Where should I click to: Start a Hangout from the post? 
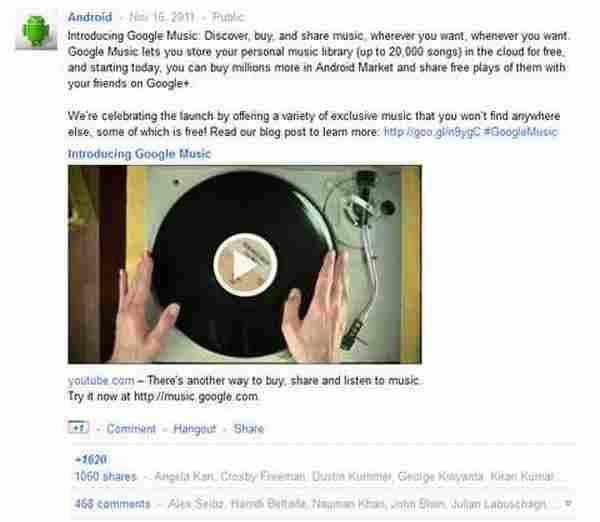tap(195, 429)
